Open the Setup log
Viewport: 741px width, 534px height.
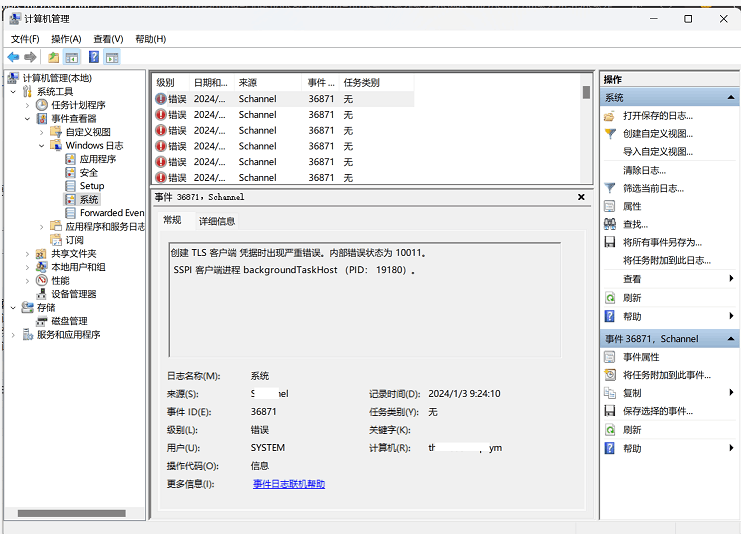click(92, 186)
